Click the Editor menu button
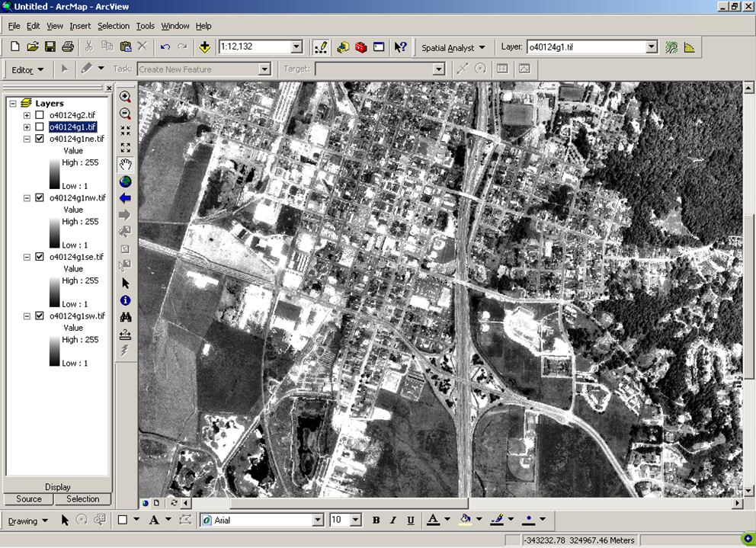Screen dimensions: 756x548 [27, 69]
